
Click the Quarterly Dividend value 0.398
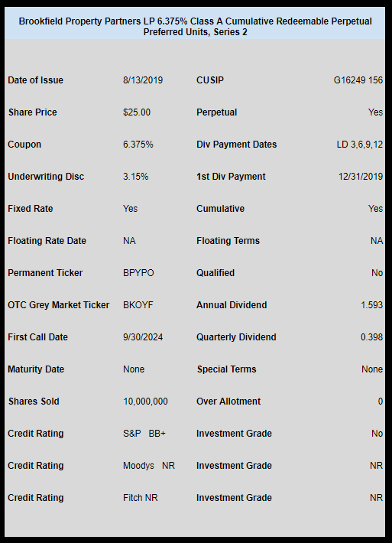pyautogui.click(x=371, y=337)
